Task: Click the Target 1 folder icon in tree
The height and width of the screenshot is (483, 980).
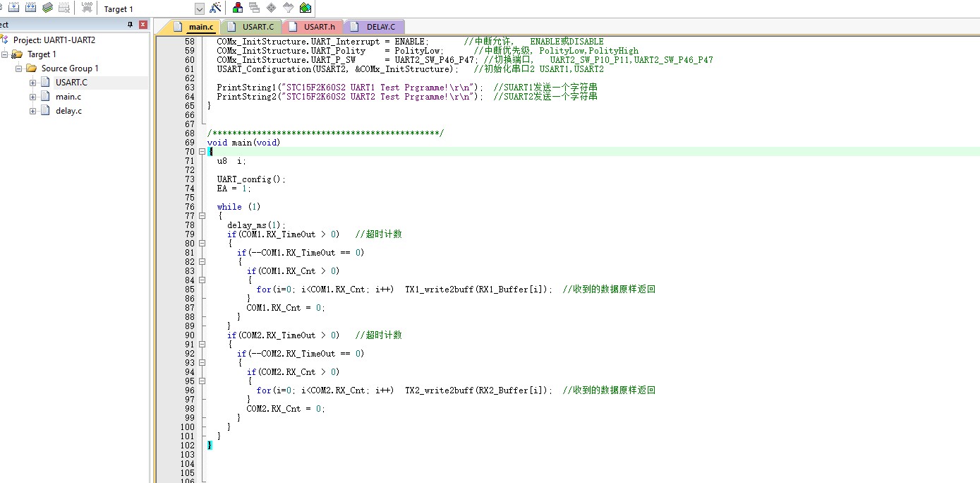Action: click(x=18, y=54)
